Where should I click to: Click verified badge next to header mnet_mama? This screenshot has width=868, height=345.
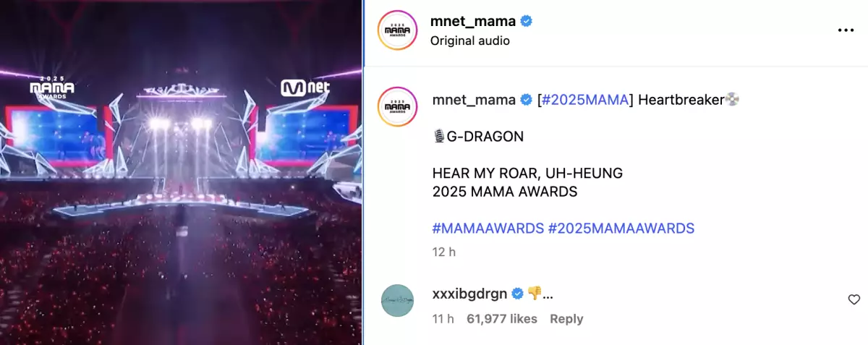[x=527, y=21]
